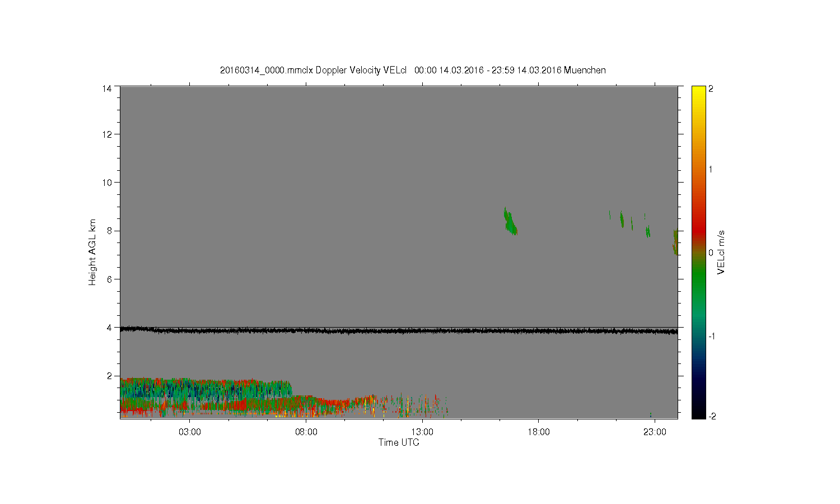Viewport: 840px width, 504px height.
Task: Click the 03:00 time tick label
Action: [x=190, y=432]
